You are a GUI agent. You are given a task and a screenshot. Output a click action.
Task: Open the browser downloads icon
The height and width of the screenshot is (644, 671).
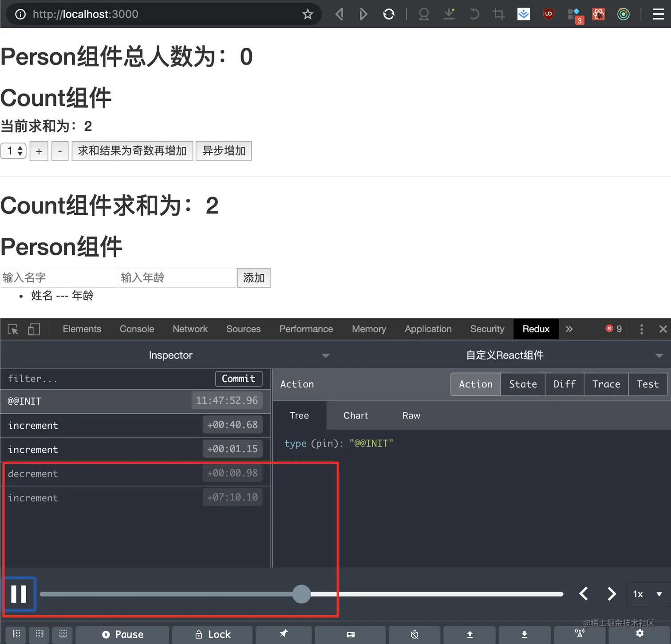point(449,14)
